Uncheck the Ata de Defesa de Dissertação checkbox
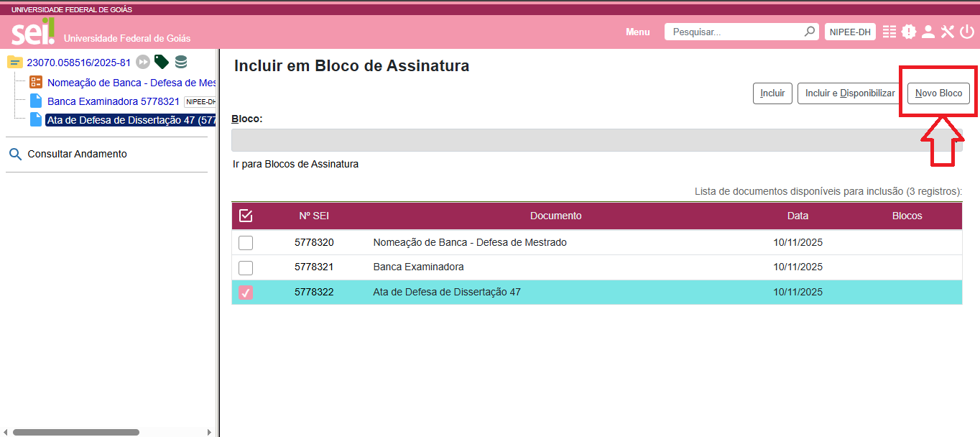Screen dimensions: 980x437 (x=245, y=293)
